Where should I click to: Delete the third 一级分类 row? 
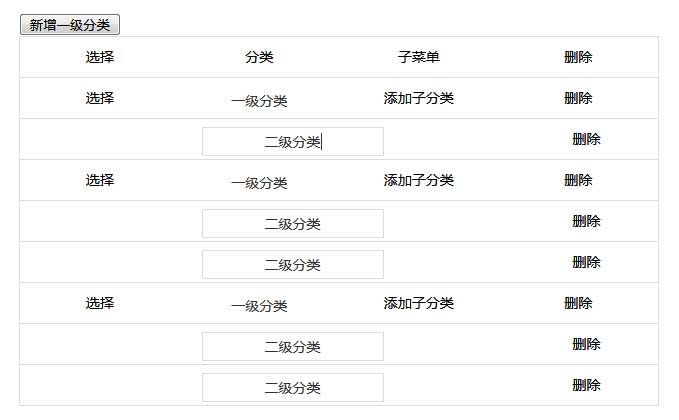(x=578, y=303)
